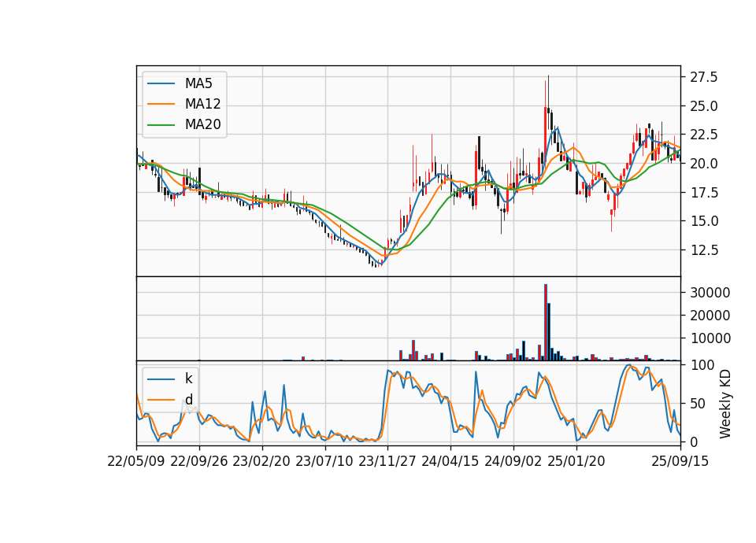The height and width of the screenshot is (543, 756).
Task: Click the 24/04/15 date axis label
Action: click(450, 461)
